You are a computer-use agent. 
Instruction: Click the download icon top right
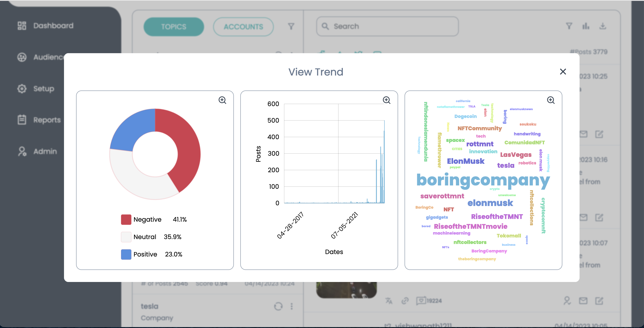603,26
